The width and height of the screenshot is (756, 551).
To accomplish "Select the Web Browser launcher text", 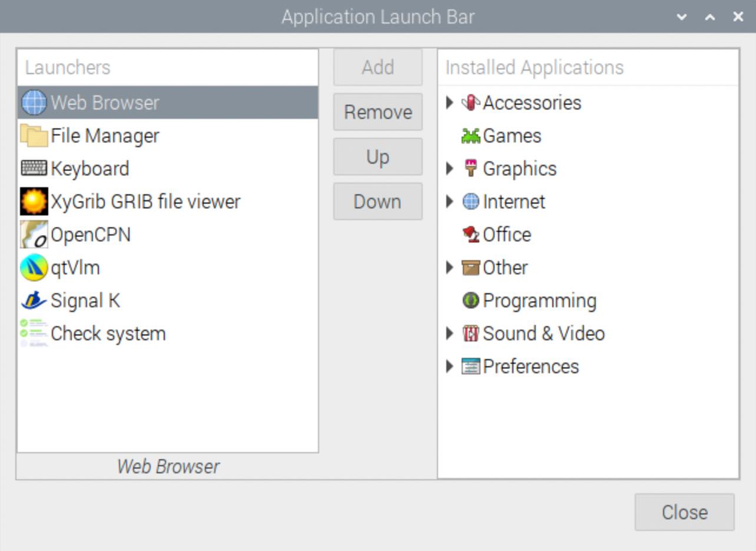I will pyautogui.click(x=105, y=102).
